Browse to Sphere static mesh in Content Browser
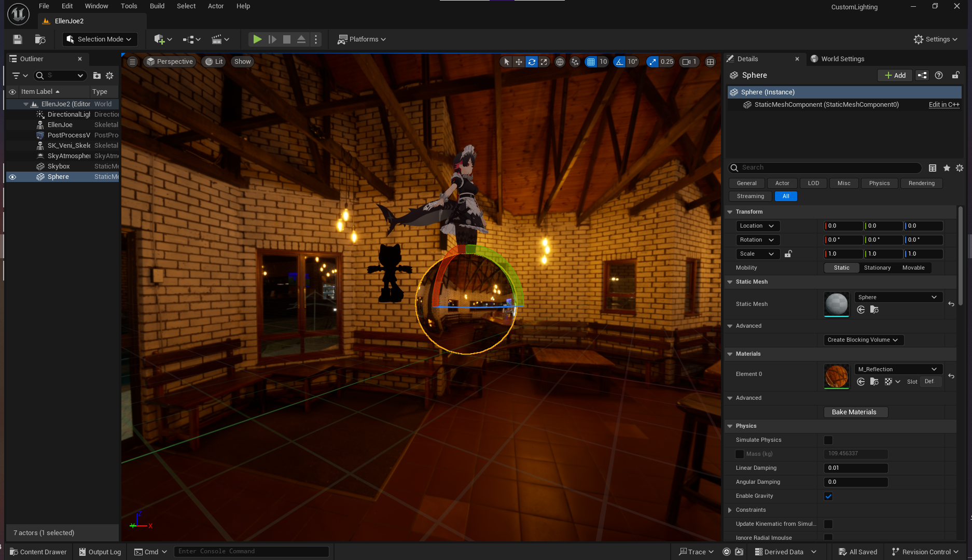Image resolution: width=972 pixels, height=560 pixels. (874, 310)
